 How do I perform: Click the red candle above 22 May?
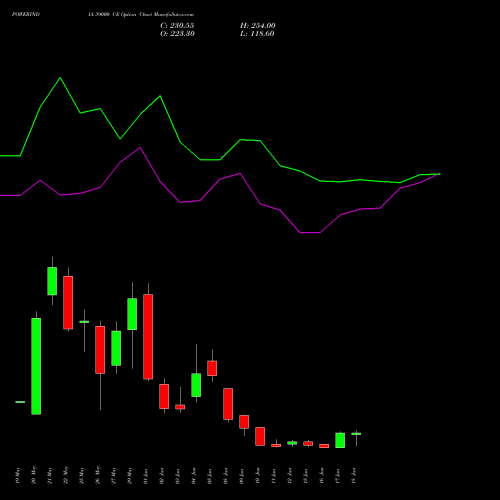68,303
